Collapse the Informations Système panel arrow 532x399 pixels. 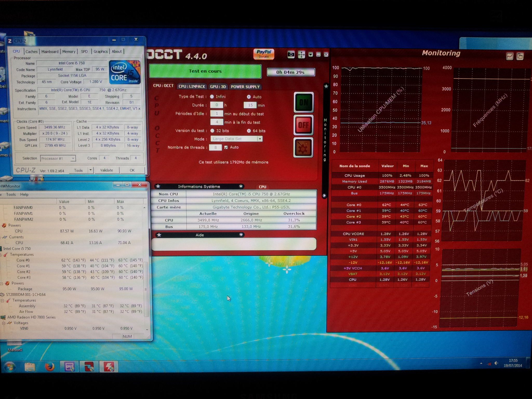(x=241, y=186)
